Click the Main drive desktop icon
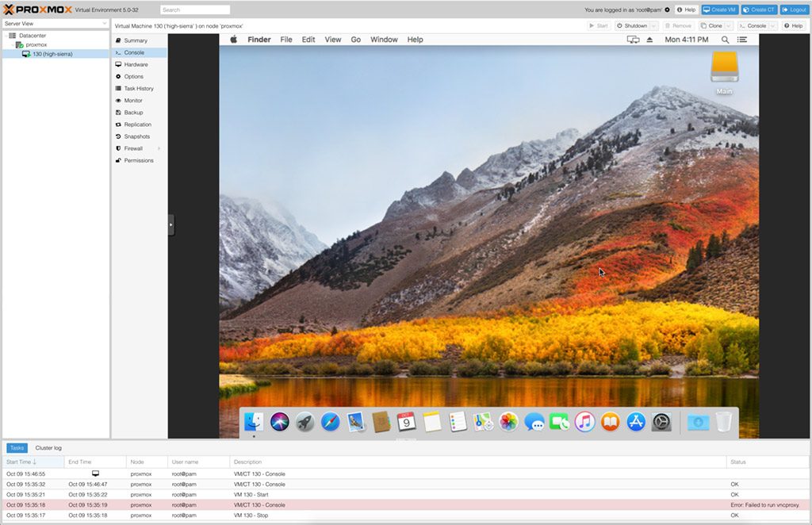 point(724,71)
